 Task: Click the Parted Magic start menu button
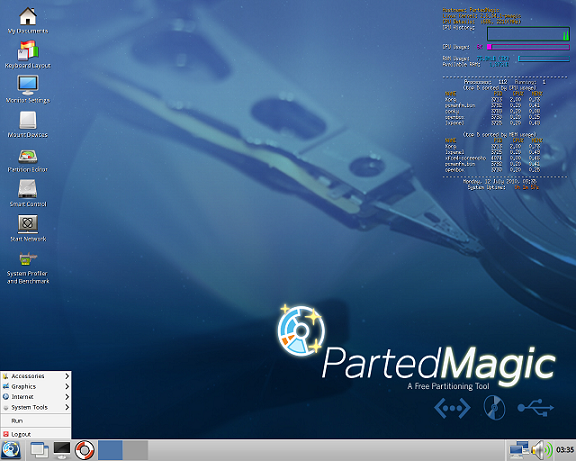pyautogui.click(x=11, y=450)
